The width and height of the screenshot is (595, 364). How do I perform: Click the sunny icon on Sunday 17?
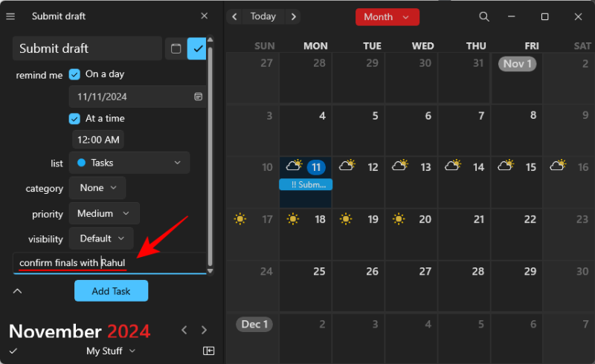point(239,219)
